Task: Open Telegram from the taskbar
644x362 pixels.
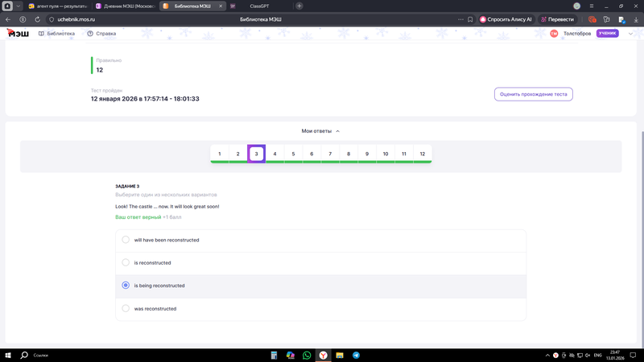Action: pos(356,355)
